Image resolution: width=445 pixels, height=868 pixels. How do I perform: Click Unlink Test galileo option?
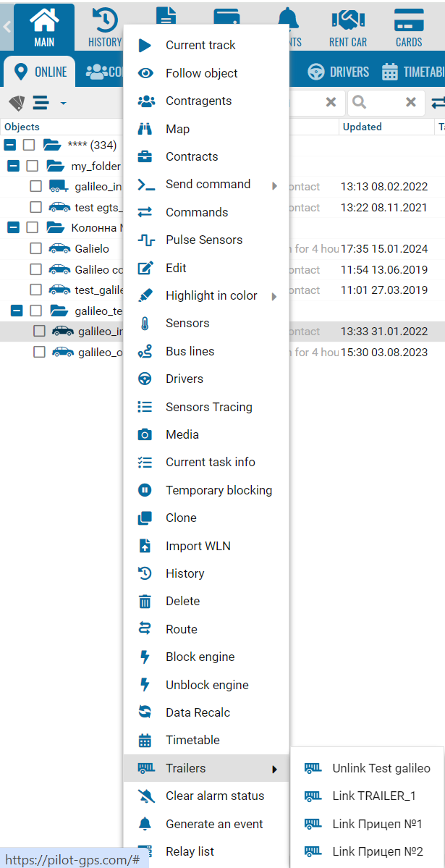tap(381, 768)
